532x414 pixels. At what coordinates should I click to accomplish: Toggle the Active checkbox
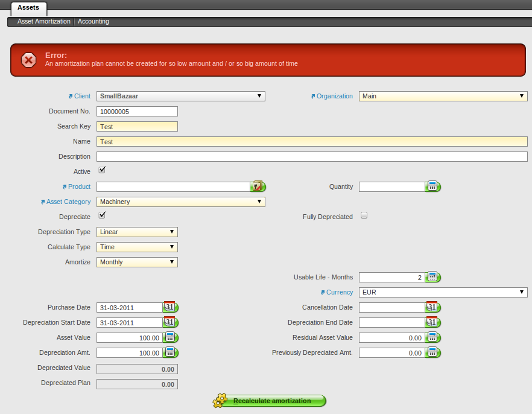pos(102,170)
